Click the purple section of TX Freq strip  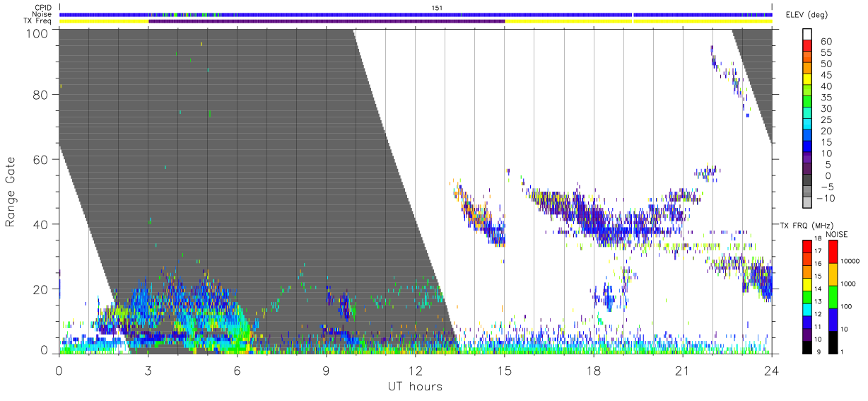coord(327,21)
